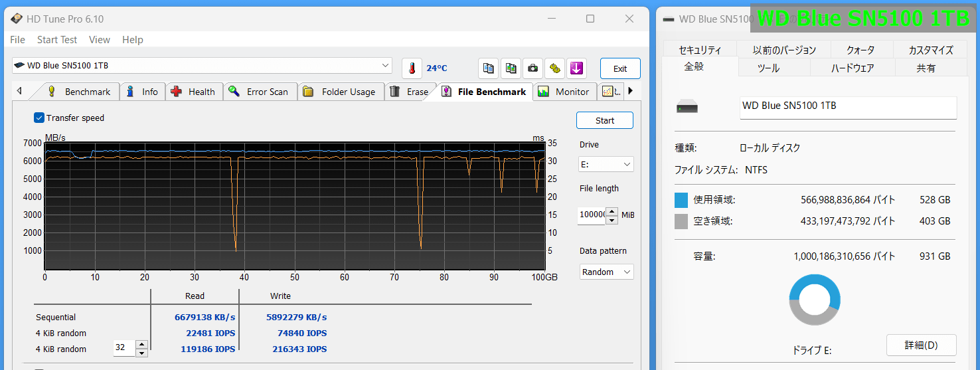Image resolution: width=980 pixels, height=370 pixels.
Task: Save screenshot with the camera icon
Action: [532, 68]
